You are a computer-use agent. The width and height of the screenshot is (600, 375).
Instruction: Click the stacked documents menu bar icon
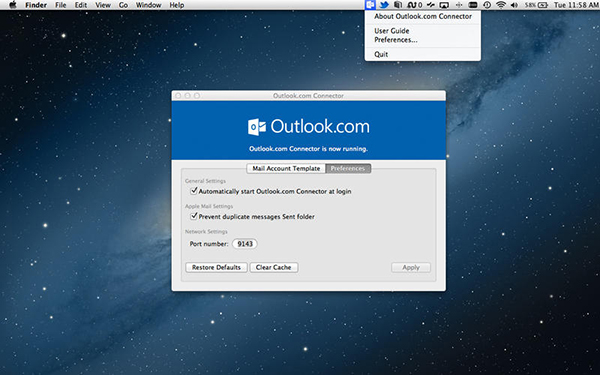point(398,5)
